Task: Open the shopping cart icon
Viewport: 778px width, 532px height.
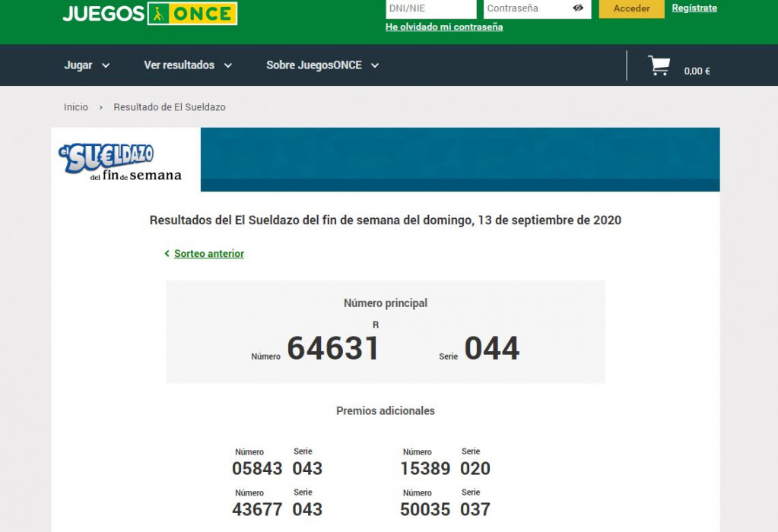Action: [659, 65]
